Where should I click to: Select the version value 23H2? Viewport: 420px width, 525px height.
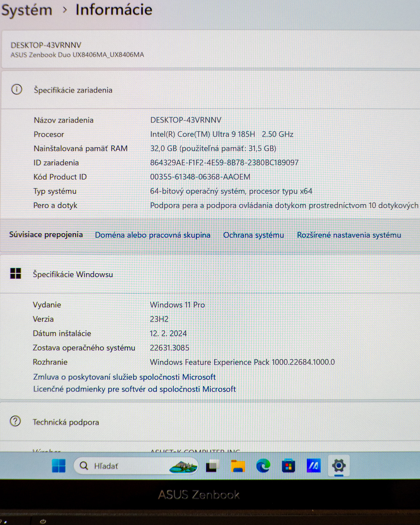pos(159,319)
